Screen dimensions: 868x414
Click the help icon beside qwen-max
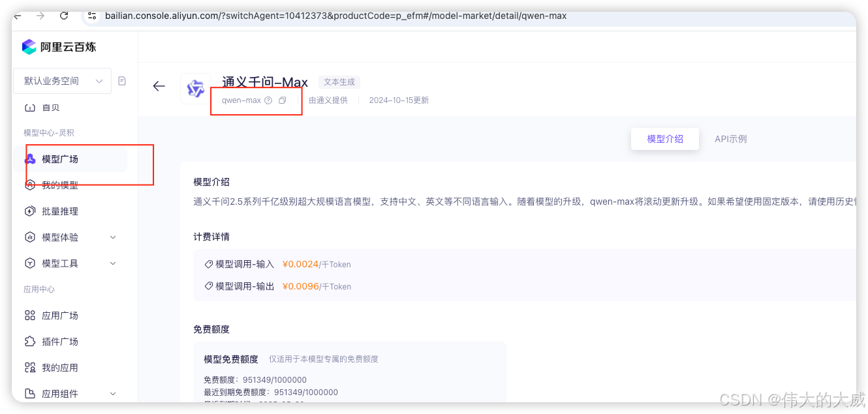268,100
